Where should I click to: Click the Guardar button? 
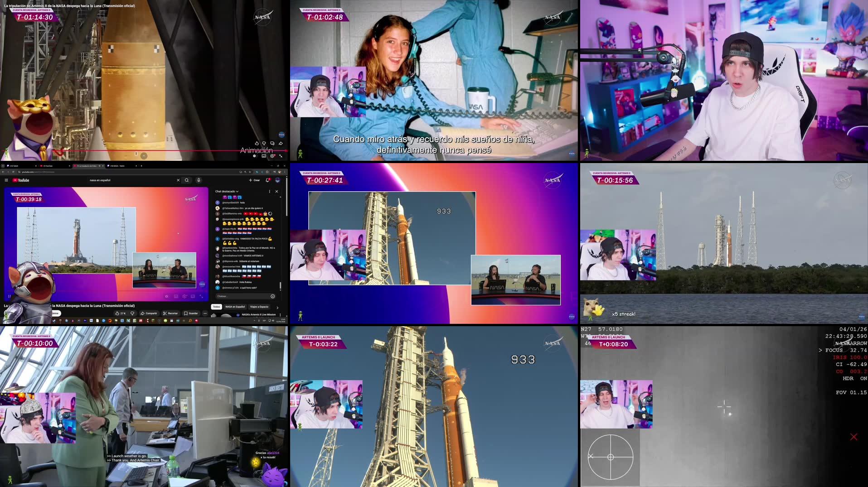pos(191,313)
